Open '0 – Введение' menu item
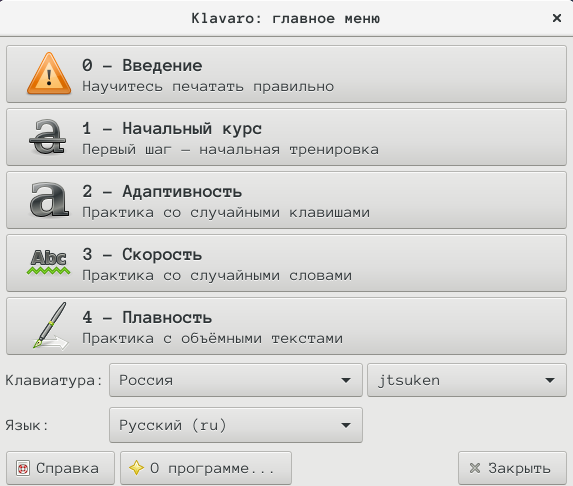The image size is (573, 486). point(286,74)
